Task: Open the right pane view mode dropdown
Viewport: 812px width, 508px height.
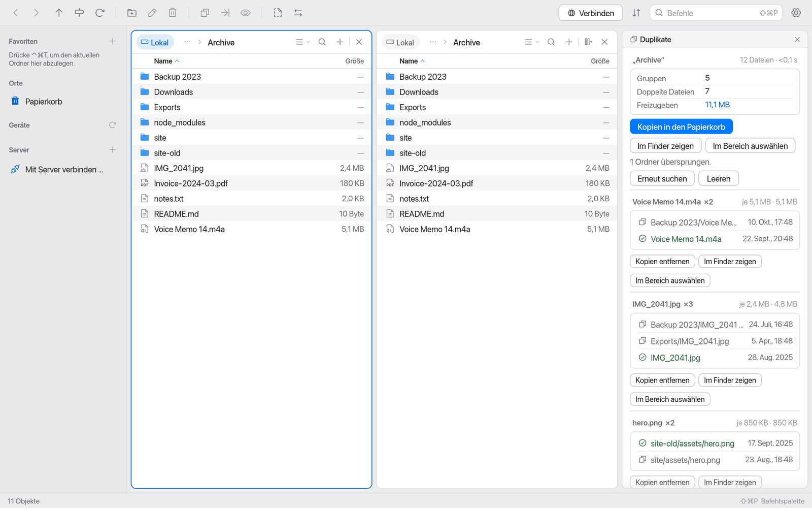Action: (531, 42)
